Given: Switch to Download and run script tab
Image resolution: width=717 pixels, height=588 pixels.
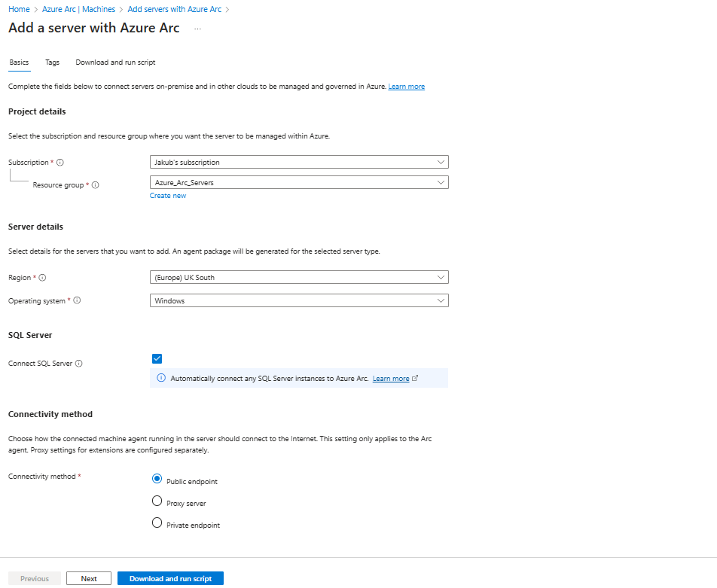Looking at the screenshot, I should pyautogui.click(x=115, y=62).
